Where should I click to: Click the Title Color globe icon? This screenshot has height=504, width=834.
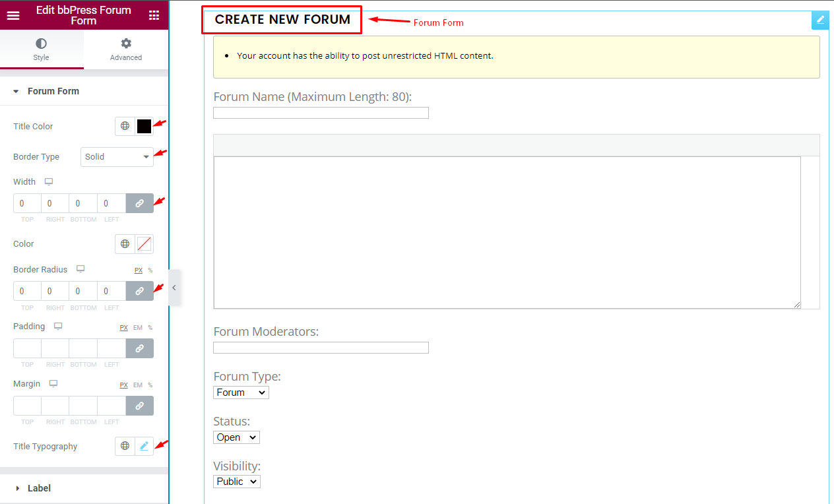click(x=125, y=126)
